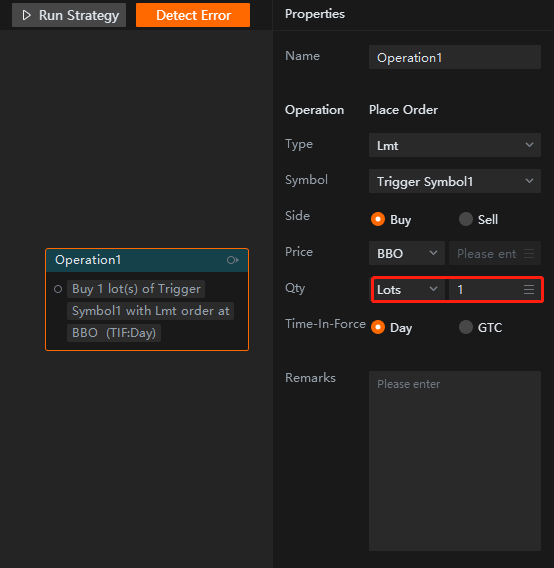Choose Day for Time-In-Force
Viewport: 554px width, 568px height.
[x=378, y=327]
